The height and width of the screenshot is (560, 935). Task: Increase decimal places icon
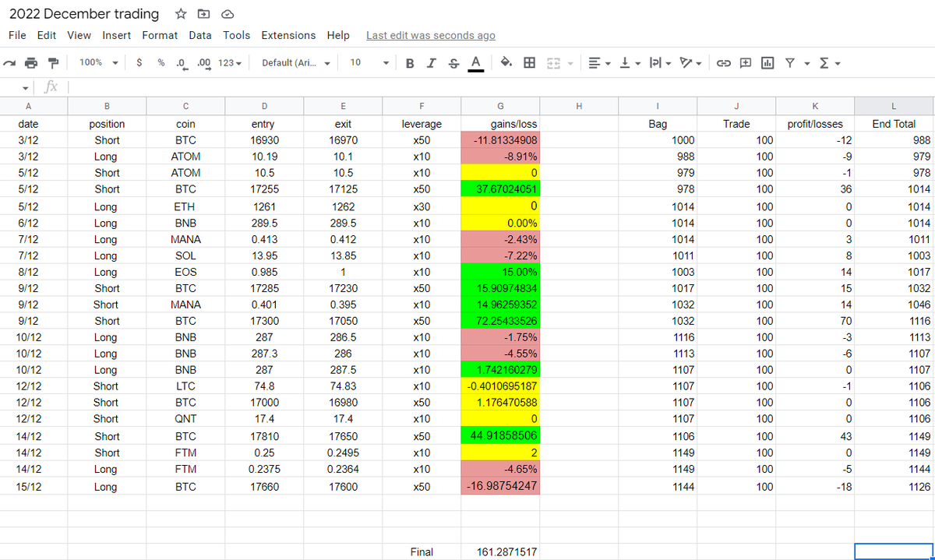point(205,62)
